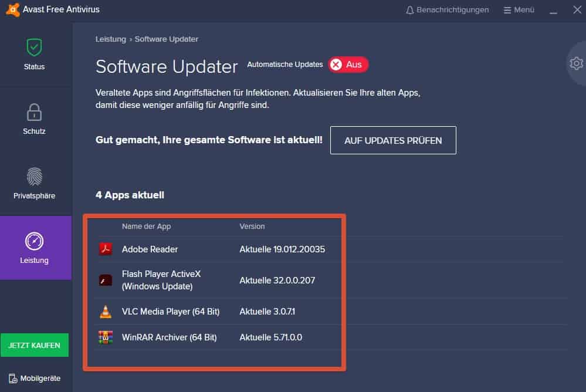Select the Leistung gauge icon
The height and width of the screenshot is (392, 586).
coord(34,241)
